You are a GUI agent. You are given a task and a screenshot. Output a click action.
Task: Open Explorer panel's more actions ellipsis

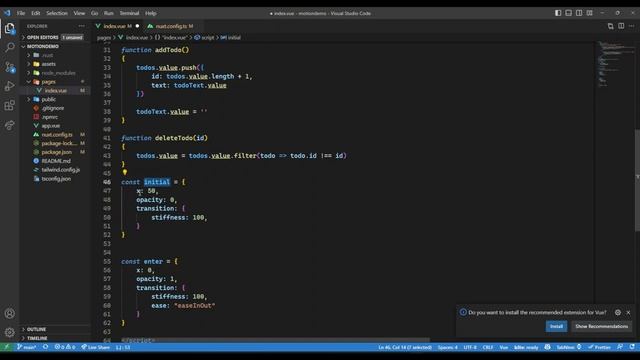[82, 26]
